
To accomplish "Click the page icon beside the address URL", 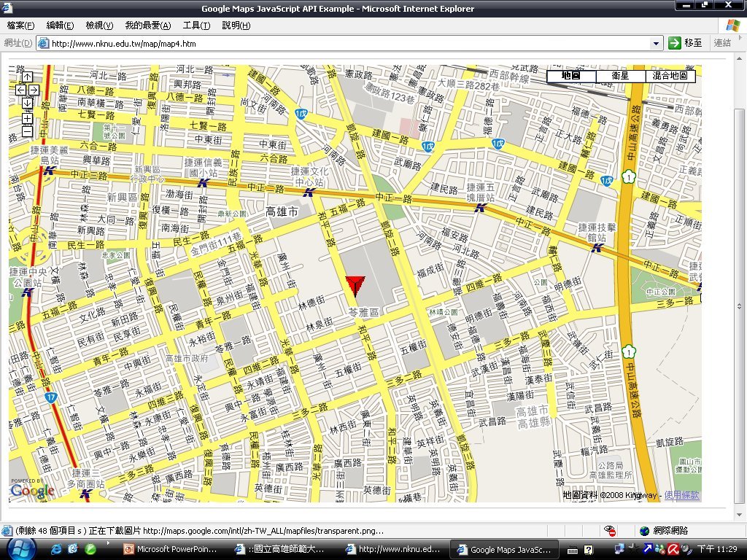I will click(43, 43).
